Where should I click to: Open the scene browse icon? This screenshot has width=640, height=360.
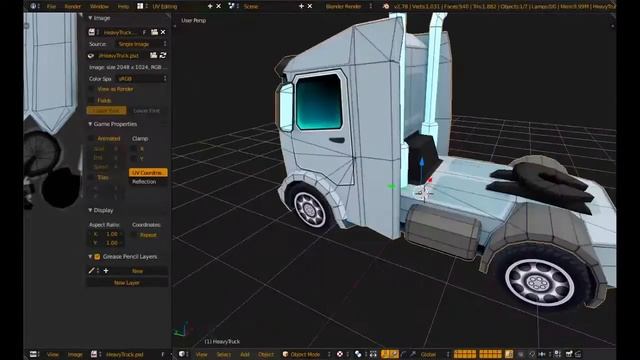[231, 6]
